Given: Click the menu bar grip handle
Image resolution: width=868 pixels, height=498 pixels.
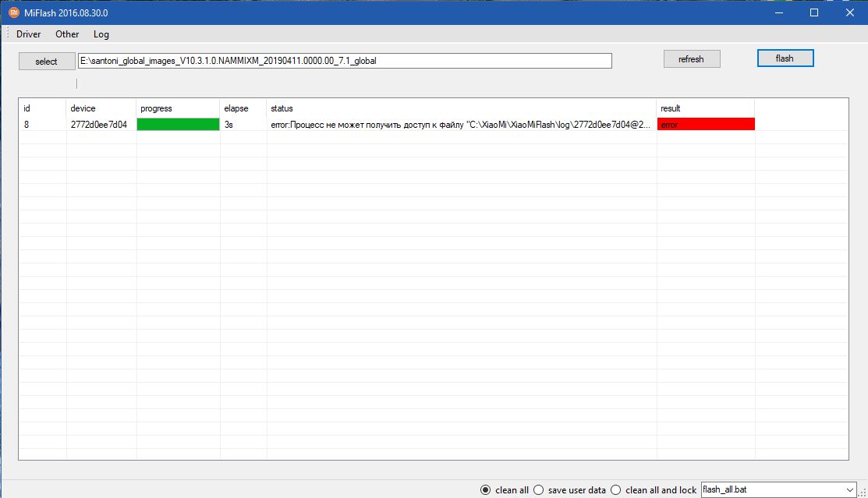Looking at the screenshot, I should [8, 34].
